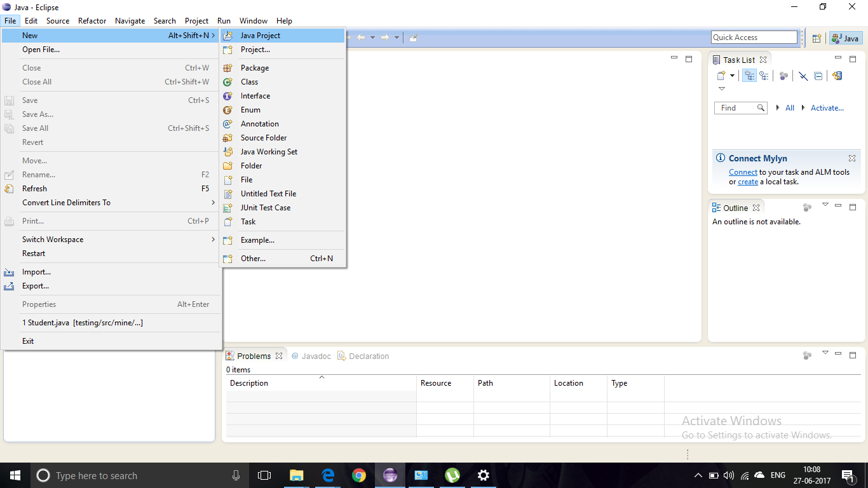Open the Problems view menu triangle
The width and height of the screenshot is (868, 488).
coord(825,353)
